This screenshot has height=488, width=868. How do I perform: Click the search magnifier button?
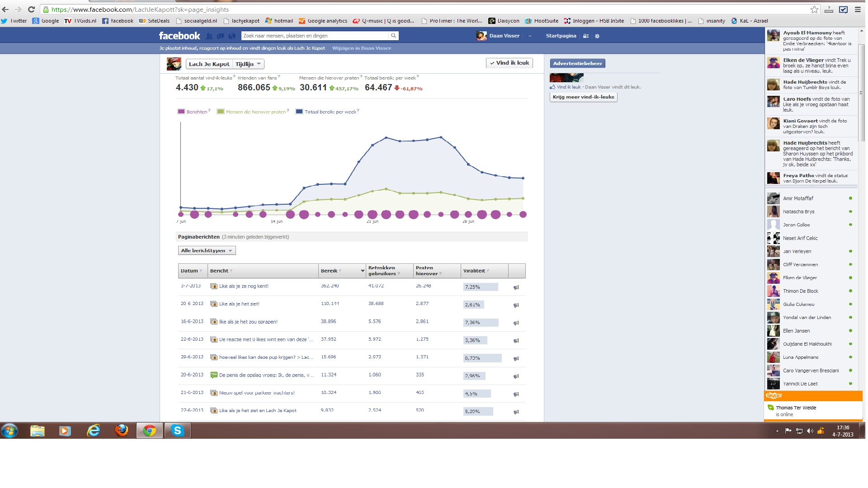coord(394,36)
